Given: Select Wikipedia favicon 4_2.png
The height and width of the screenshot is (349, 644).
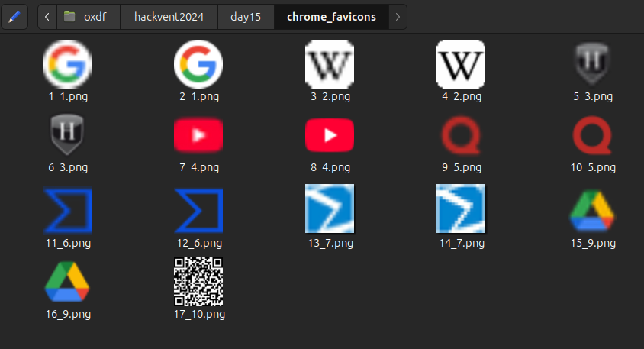Looking at the screenshot, I should point(461,63).
